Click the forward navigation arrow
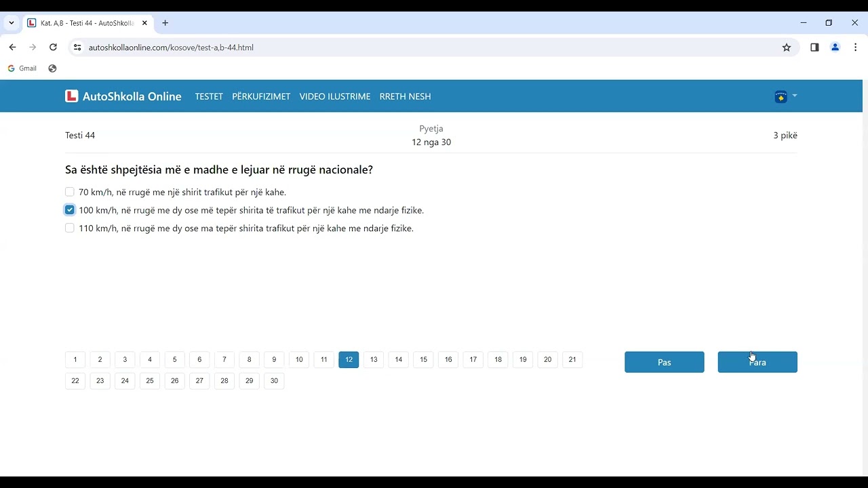The height and width of the screenshot is (488, 868). pos(33,47)
